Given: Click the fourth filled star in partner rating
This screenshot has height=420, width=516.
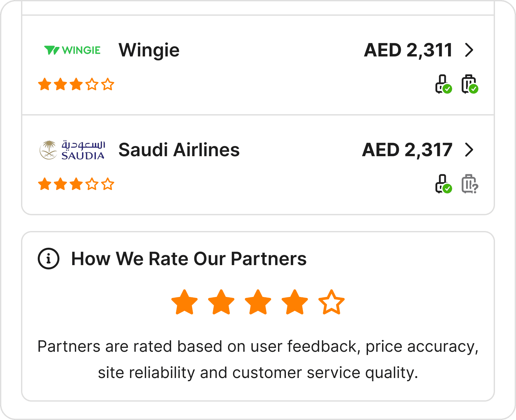Looking at the screenshot, I should tap(295, 302).
